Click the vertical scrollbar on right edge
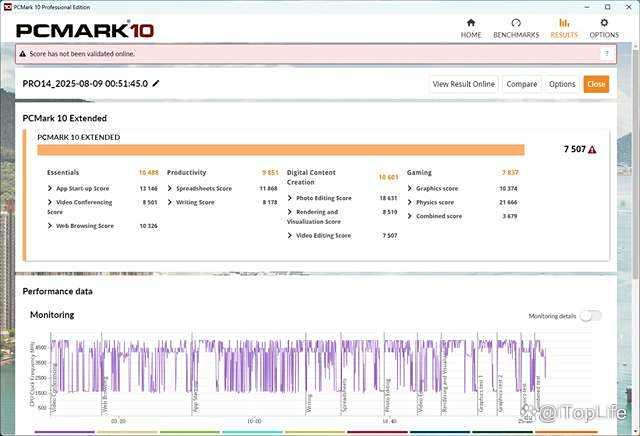The image size is (640, 436). (x=637, y=163)
